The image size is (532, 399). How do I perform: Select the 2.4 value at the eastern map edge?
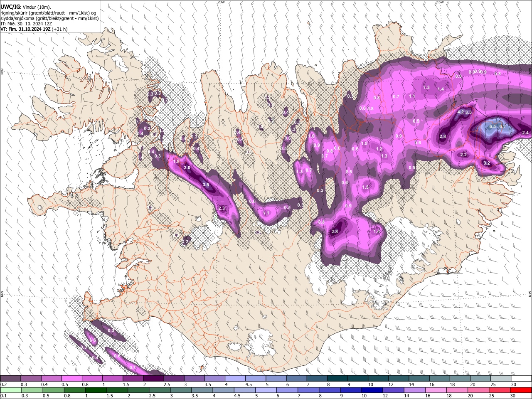pos(525,133)
